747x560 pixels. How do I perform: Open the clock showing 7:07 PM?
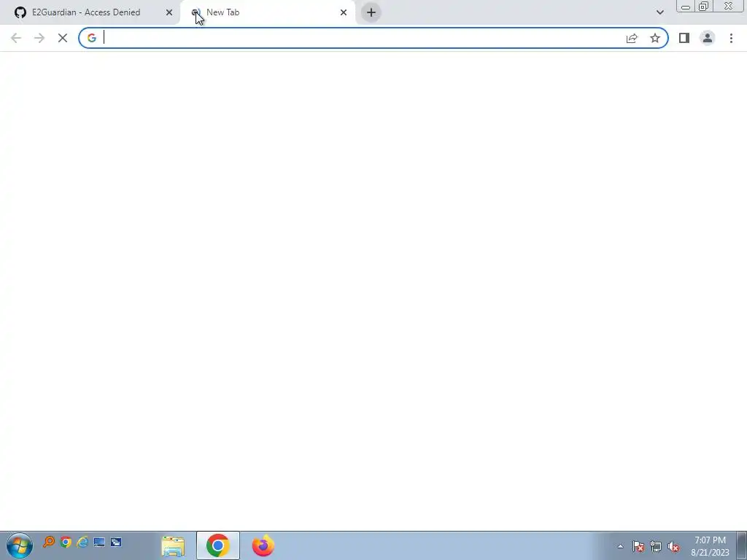coord(710,546)
